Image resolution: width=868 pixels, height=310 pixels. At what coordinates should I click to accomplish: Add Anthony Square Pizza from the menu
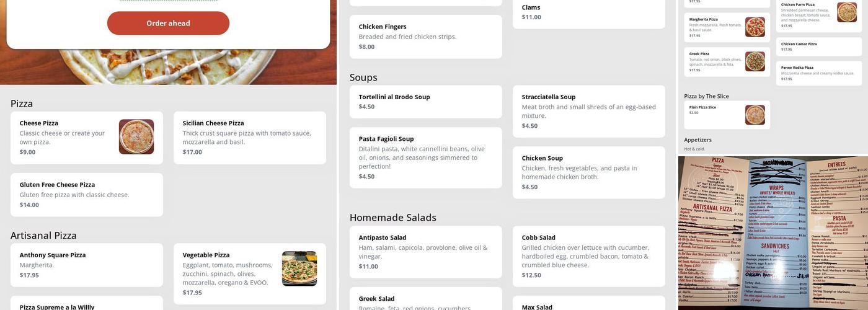(87, 265)
